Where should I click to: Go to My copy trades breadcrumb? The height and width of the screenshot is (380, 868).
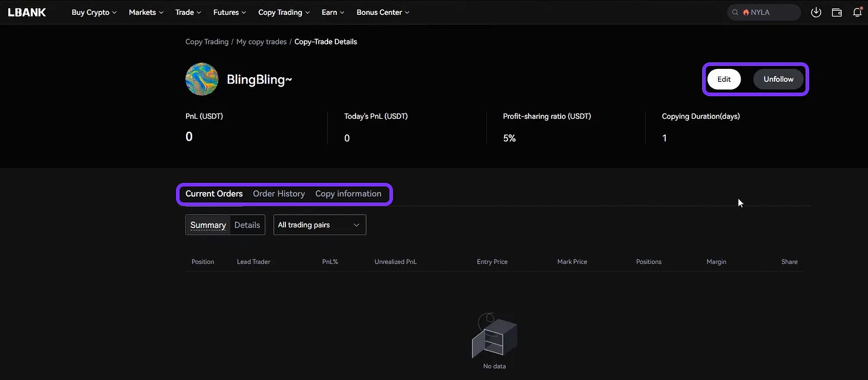[262, 42]
